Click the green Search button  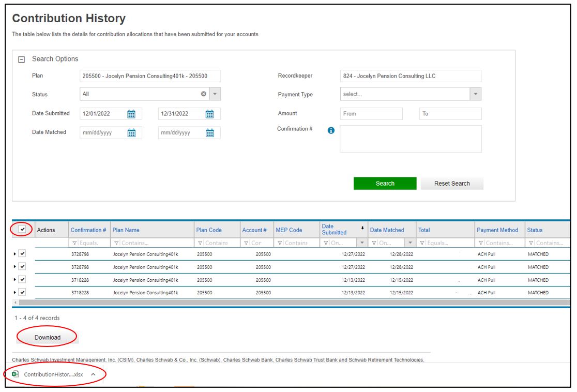[385, 184]
